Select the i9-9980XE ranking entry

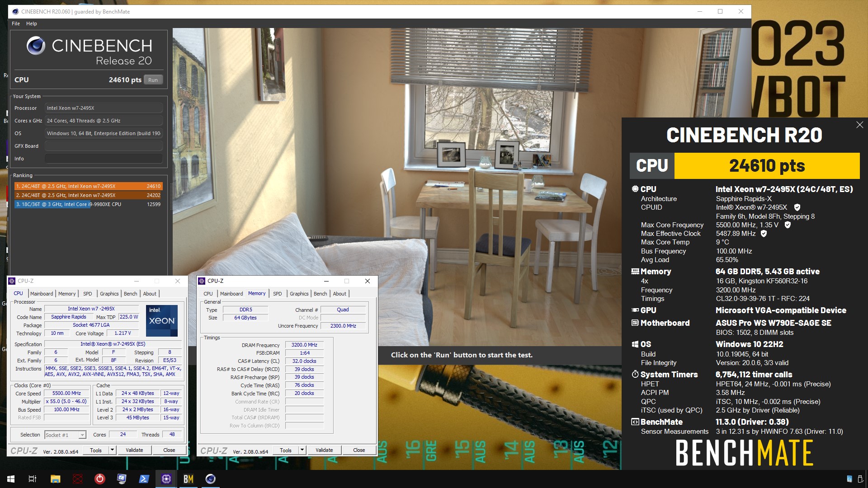88,204
